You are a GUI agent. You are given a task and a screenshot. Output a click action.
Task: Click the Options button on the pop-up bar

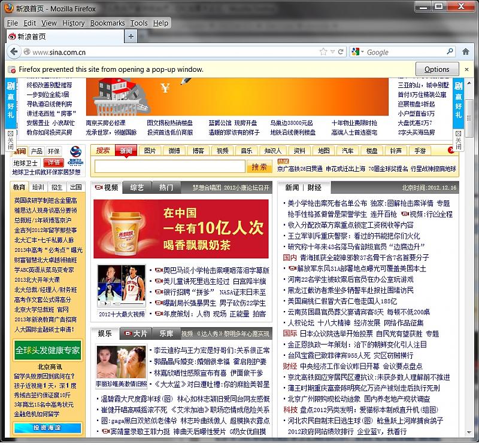437,69
